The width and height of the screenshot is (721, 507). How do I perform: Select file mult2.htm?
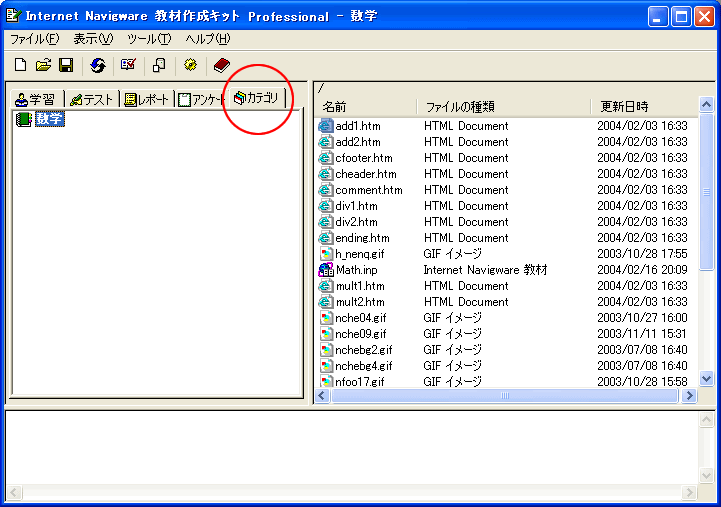point(360,302)
